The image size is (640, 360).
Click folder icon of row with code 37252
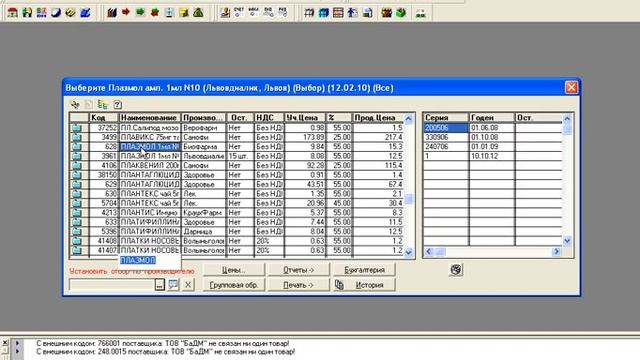(x=76, y=128)
